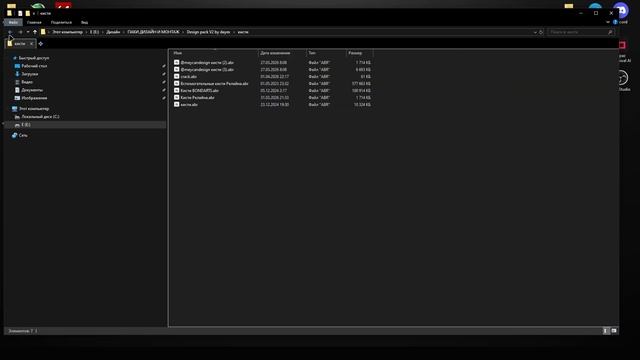Expand address bar history dropdown
Image resolution: width=640 pixels, height=360 pixels.
[535, 32]
